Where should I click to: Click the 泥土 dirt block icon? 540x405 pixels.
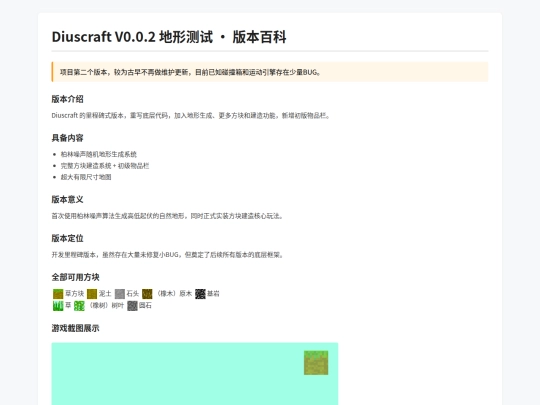(92, 294)
